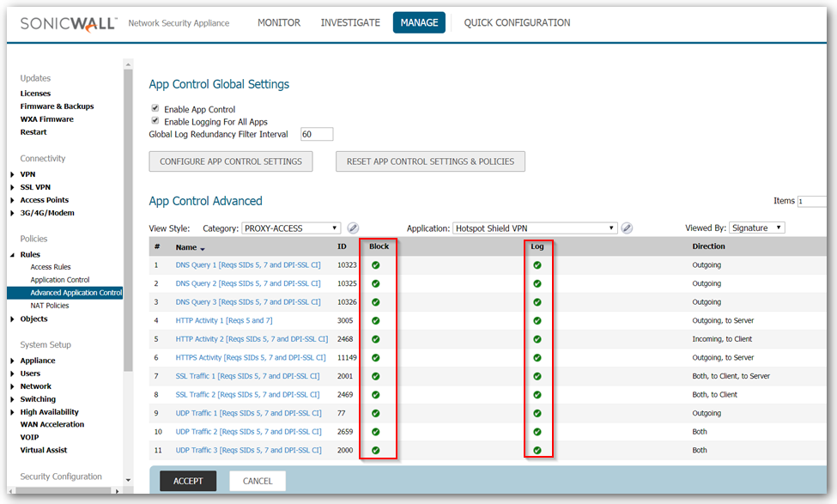Open the HTTPS Activity signature link
Screen dimensions: 837x504
[251, 358]
